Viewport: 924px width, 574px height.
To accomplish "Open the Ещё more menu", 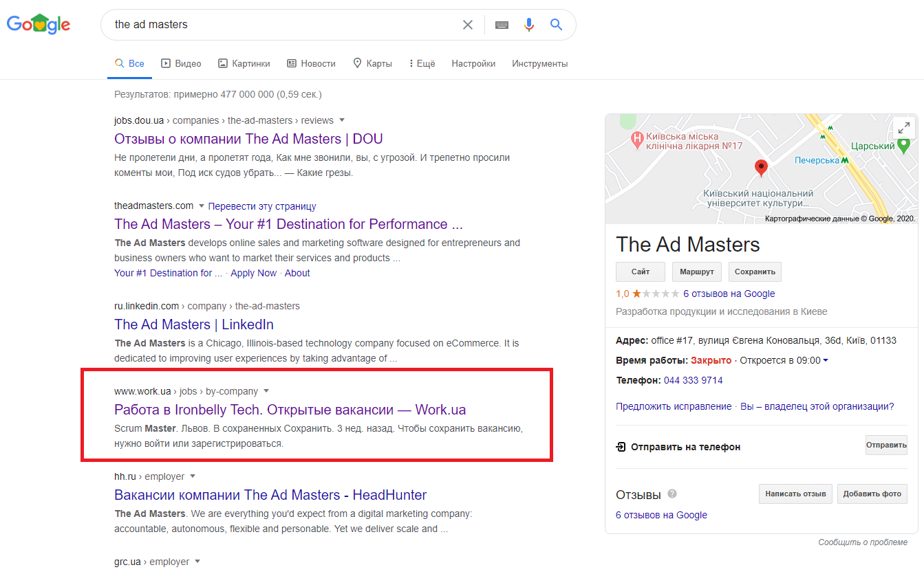I will click(x=422, y=63).
